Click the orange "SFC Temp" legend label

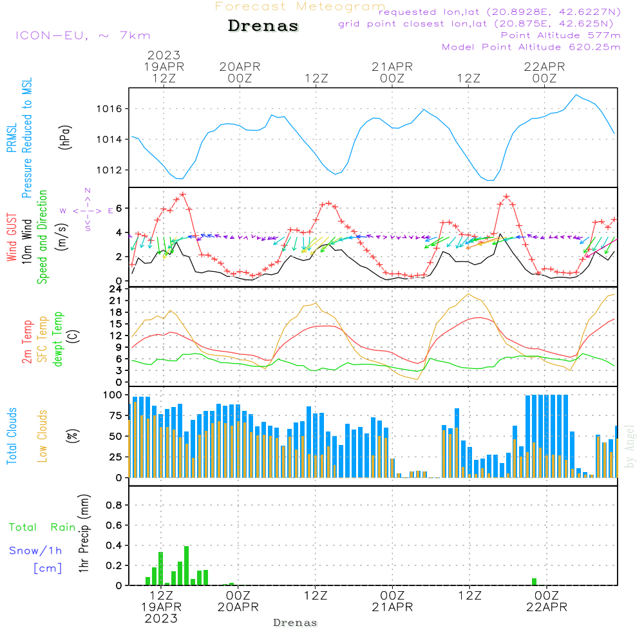pos(43,339)
